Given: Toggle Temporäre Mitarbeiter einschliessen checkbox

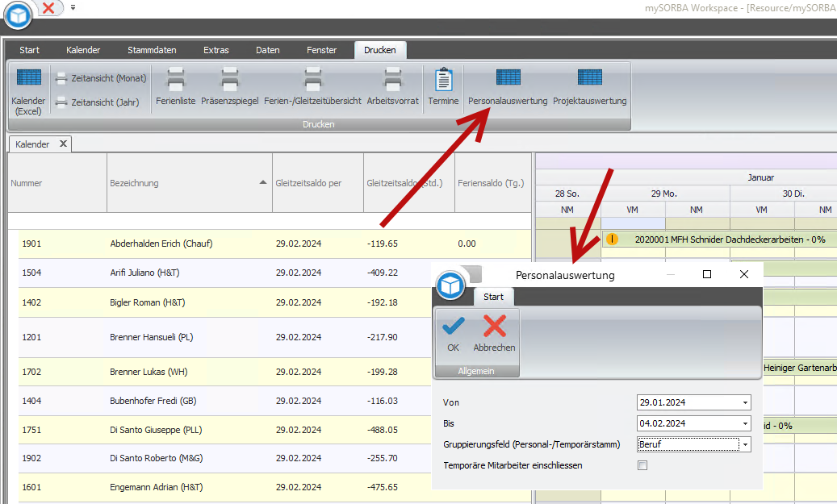Looking at the screenshot, I should [x=642, y=465].
